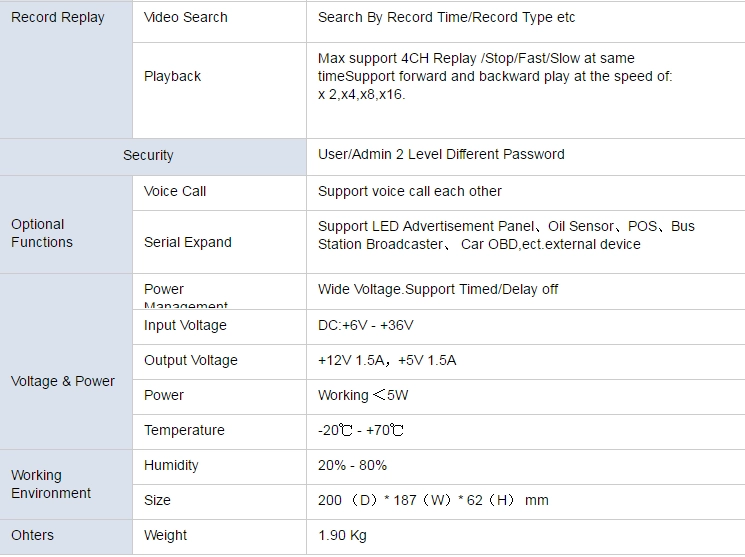
Task: Select the Input Voltage label
Action: click(185, 326)
